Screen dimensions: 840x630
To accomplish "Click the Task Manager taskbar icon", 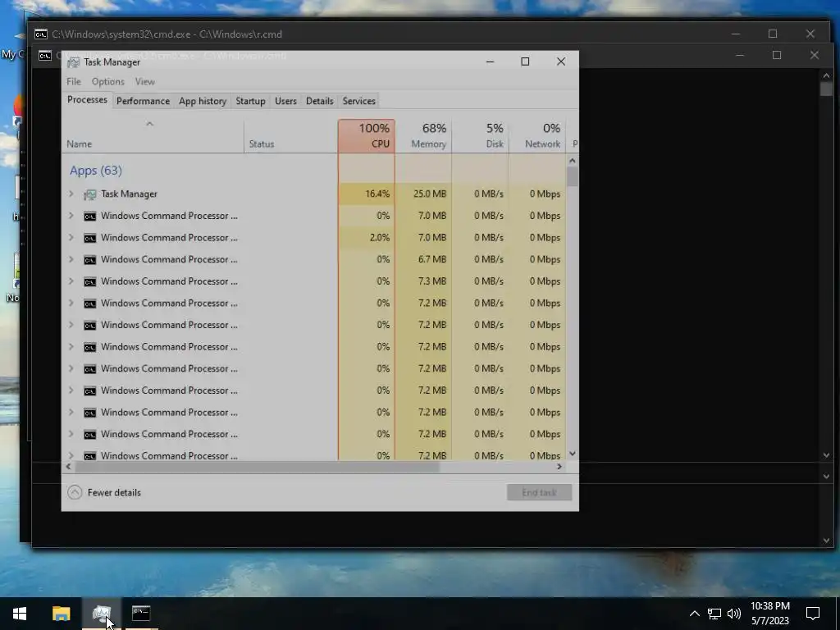I will [x=101, y=614].
